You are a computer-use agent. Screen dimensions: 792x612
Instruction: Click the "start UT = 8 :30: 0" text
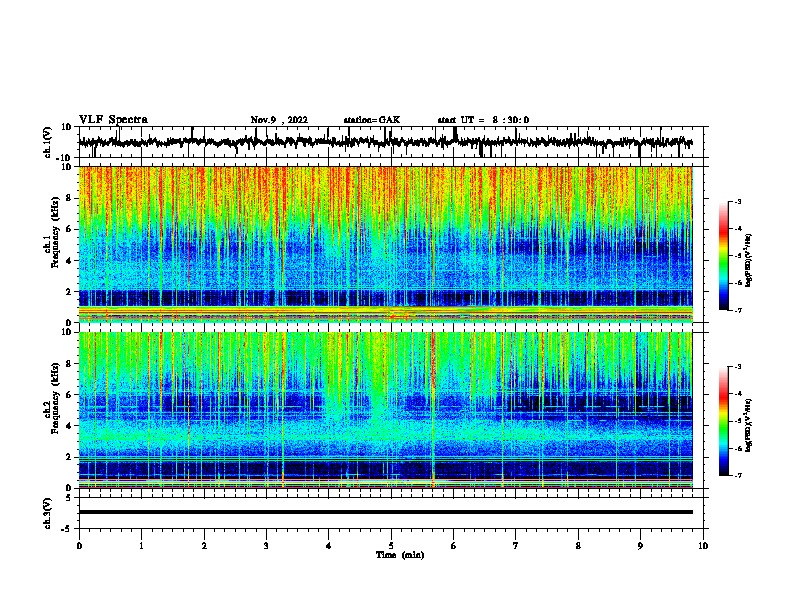click(x=483, y=120)
